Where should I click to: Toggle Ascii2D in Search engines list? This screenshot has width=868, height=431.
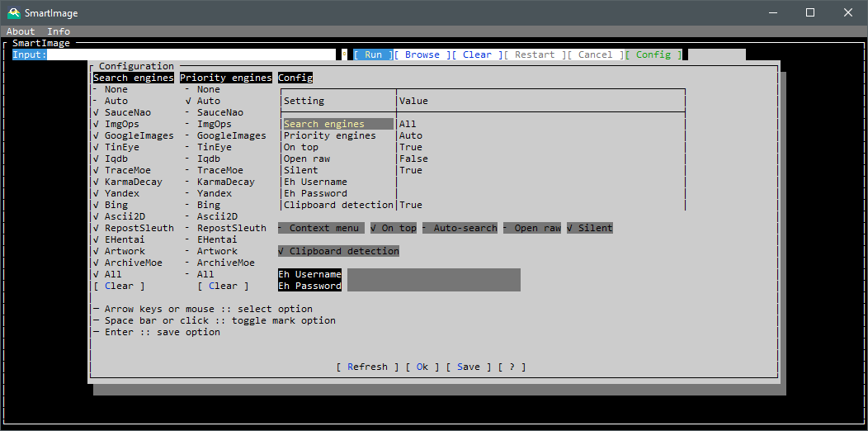point(119,216)
